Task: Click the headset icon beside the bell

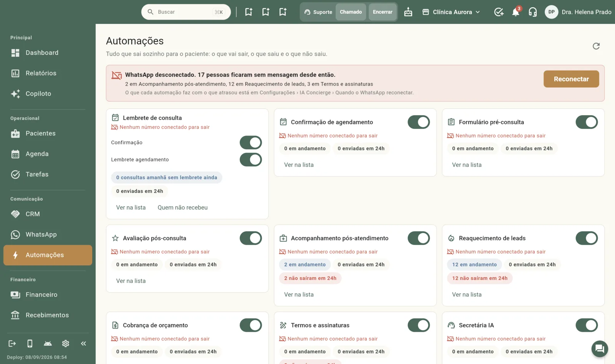Action: pos(533,12)
